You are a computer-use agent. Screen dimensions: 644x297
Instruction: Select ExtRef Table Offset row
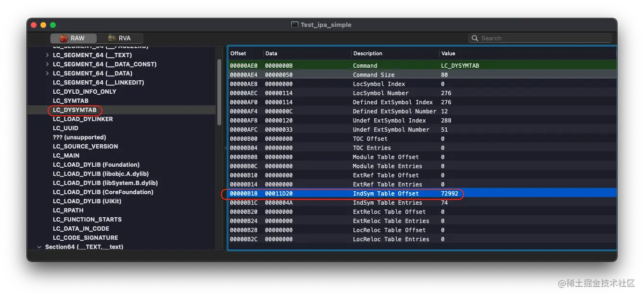(422, 175)
